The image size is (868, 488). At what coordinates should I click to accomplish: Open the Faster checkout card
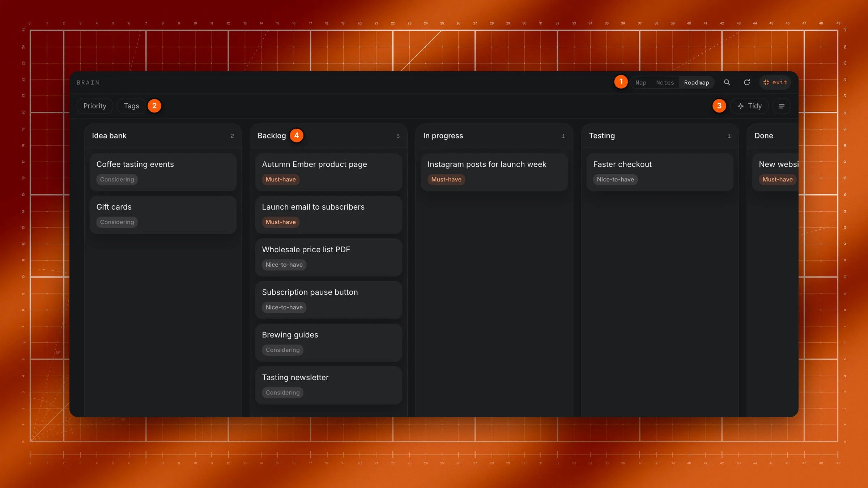coord(660,172)
